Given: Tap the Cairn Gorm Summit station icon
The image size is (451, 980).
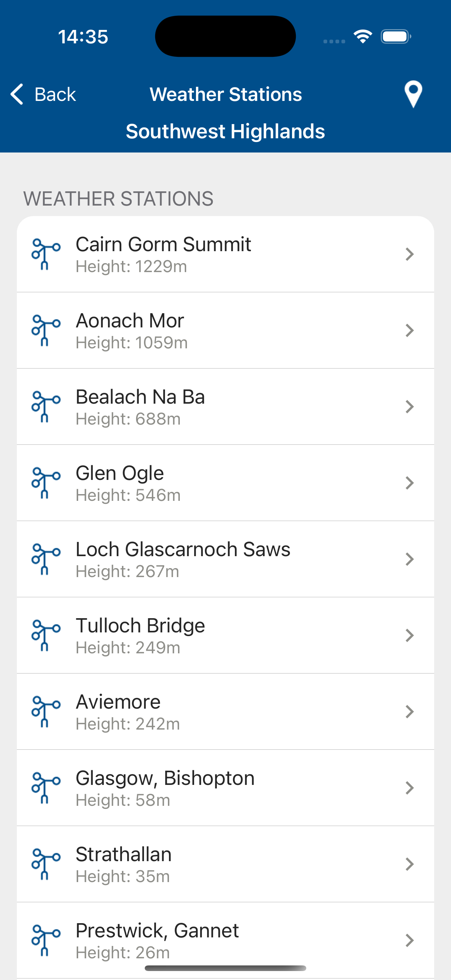Looking at the screenshot, I should point(46,254).
